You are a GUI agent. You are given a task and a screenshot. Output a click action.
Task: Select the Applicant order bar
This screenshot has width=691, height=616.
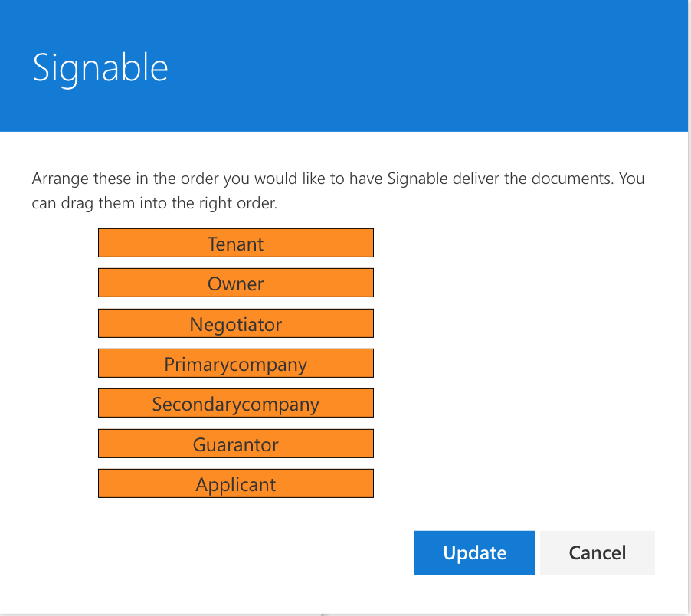coord(236,483)
